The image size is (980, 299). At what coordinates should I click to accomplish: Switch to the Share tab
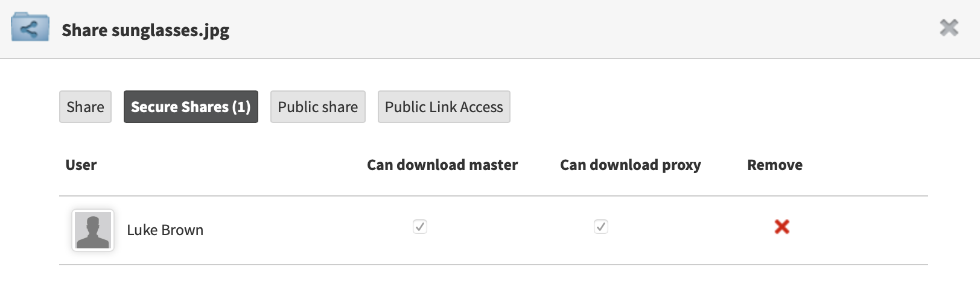[85, 107]
